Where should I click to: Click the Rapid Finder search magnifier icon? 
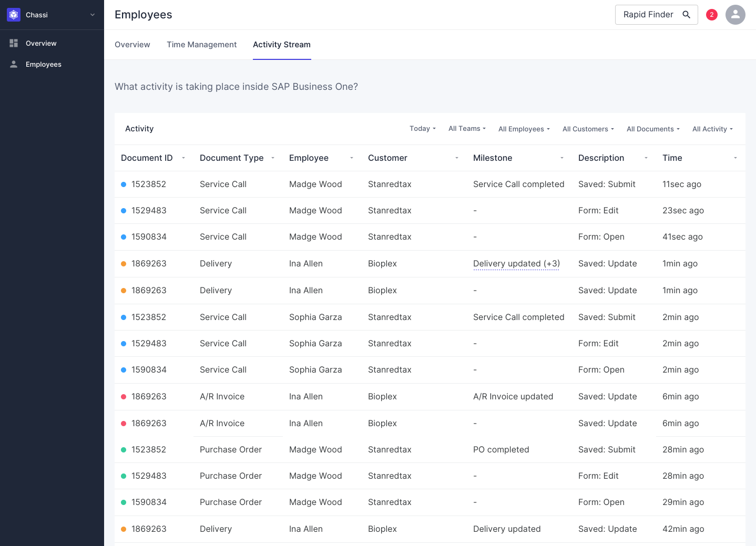686,15
